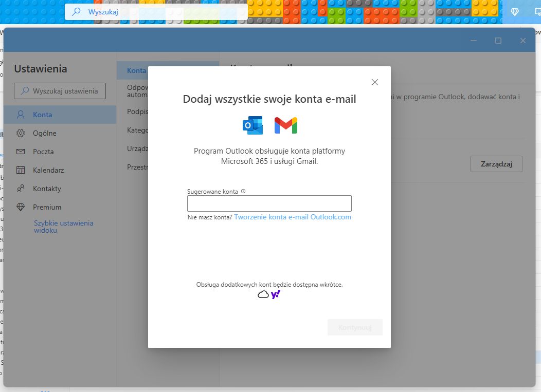
Task: Maximize the settings window
Action: 498,41
